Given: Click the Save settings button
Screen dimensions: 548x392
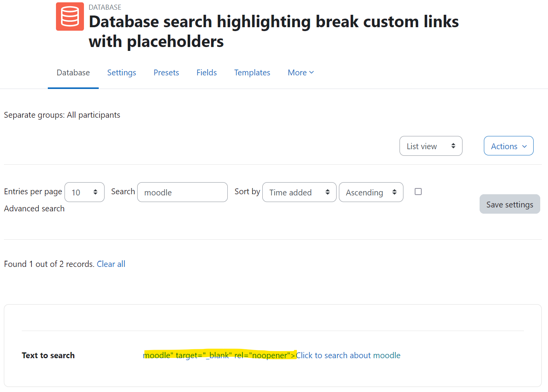Looking at the screenshot, I should [510, 204].
